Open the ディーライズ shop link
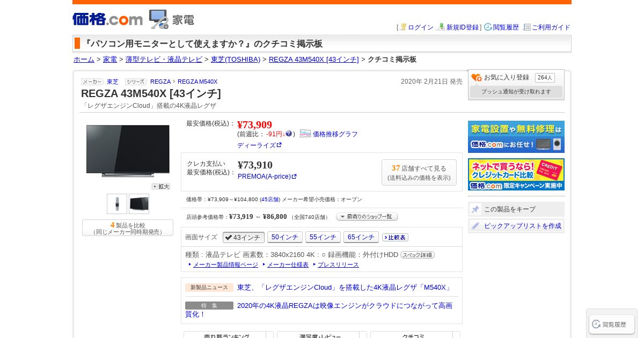 (257, 145)
